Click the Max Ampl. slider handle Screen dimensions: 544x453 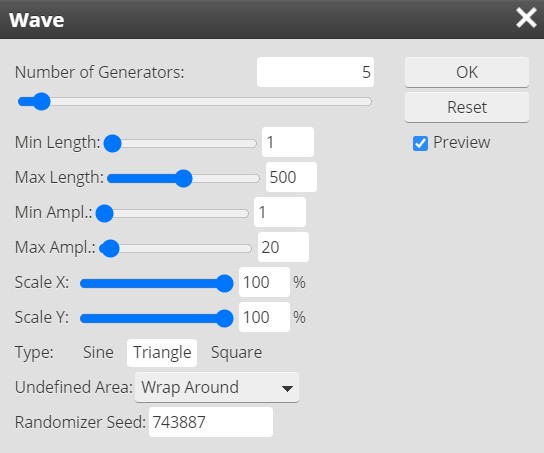pos(110,248)
